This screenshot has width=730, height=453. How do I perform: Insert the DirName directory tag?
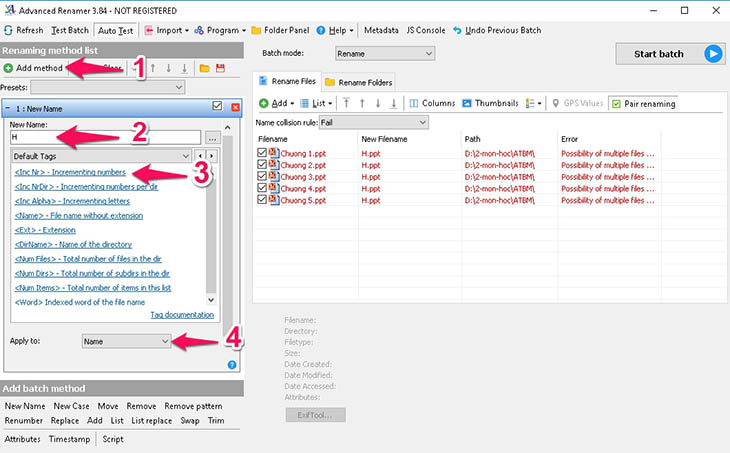click(x=73, y=244)
